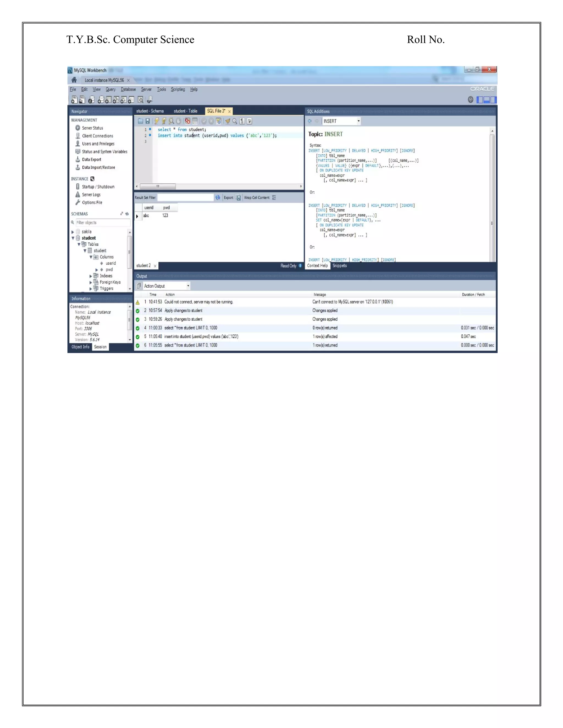Expand the sakila schema tree node
Viewport: 563px width, 728px height.
pos(73,232)
